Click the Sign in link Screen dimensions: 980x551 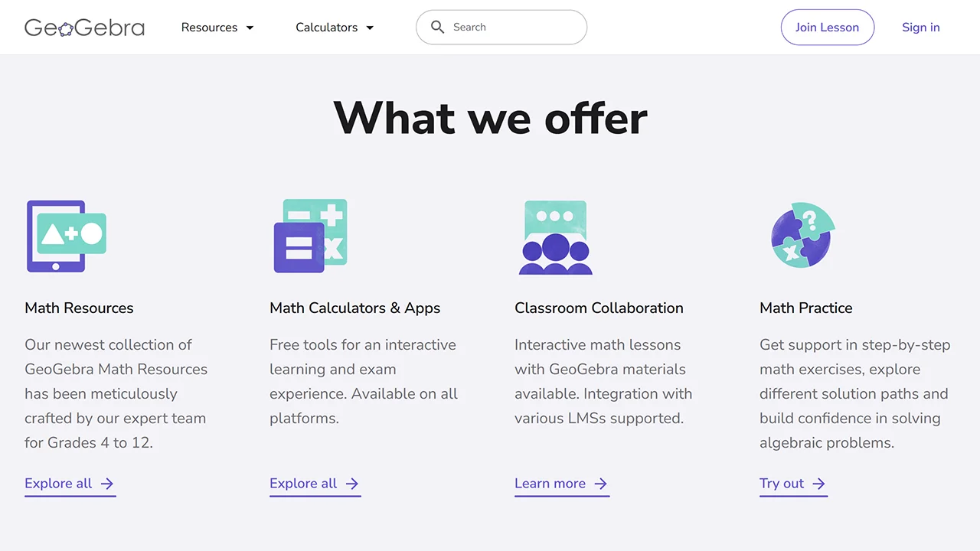920,28
